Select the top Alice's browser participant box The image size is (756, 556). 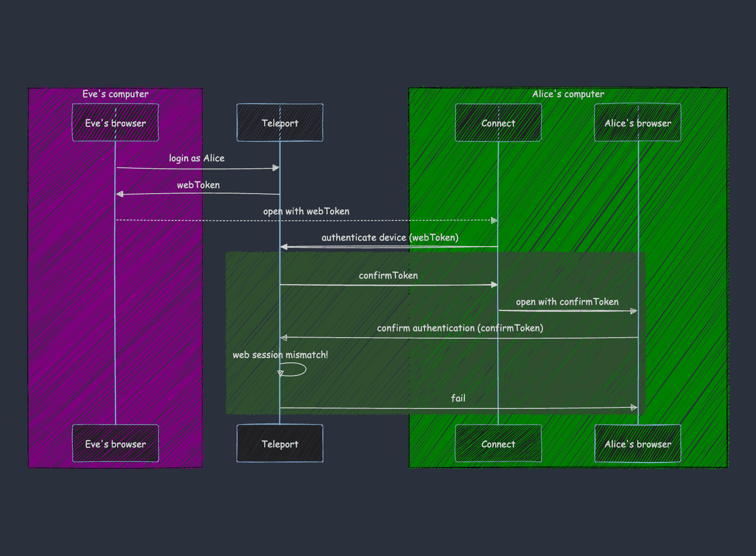pyautogui.click(x=637, y=123)
